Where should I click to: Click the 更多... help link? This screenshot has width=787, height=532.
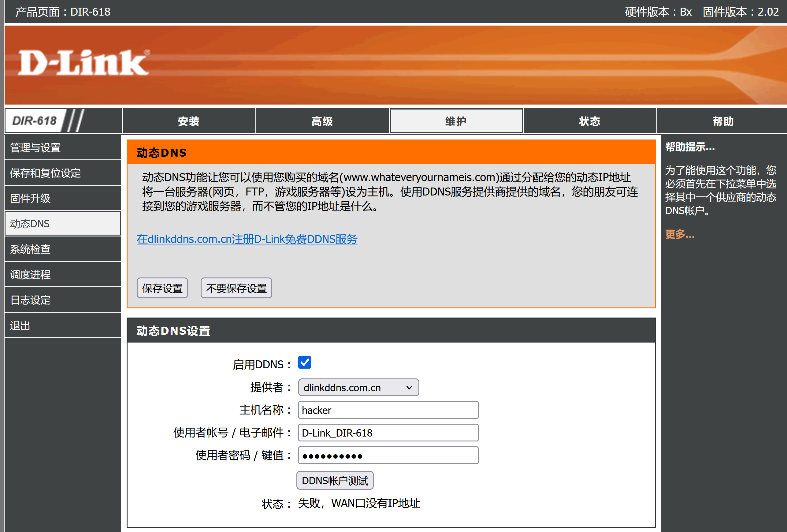[x=680, y=234]
